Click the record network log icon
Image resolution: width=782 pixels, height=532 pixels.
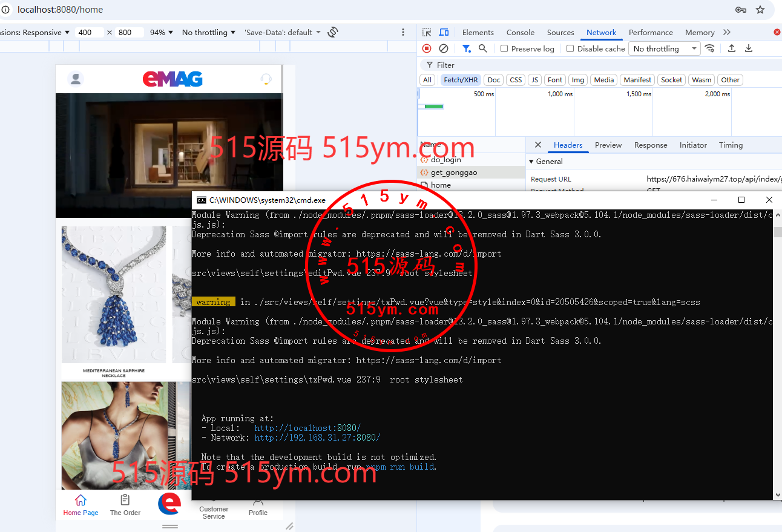pyautogui.click(x=427, y=48)
